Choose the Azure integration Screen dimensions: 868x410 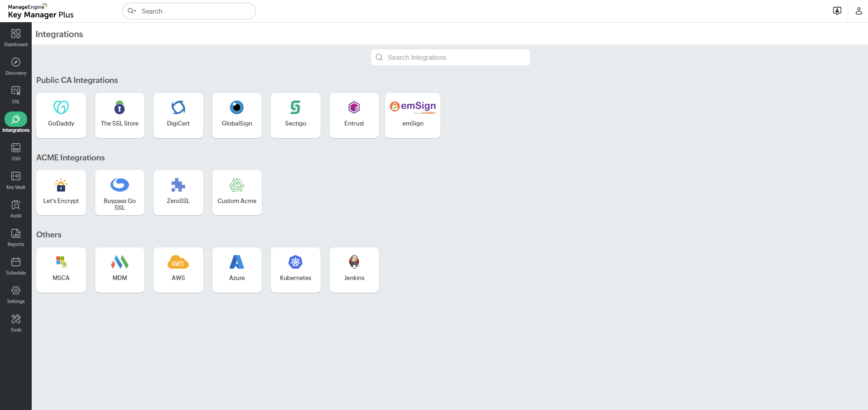point(237,270)
